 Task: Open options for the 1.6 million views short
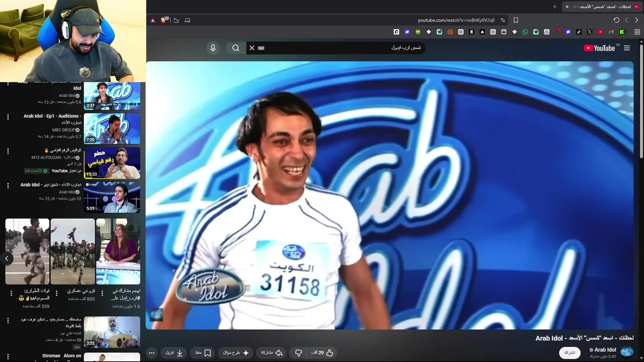pyautogui.click(x=102, y=293)
